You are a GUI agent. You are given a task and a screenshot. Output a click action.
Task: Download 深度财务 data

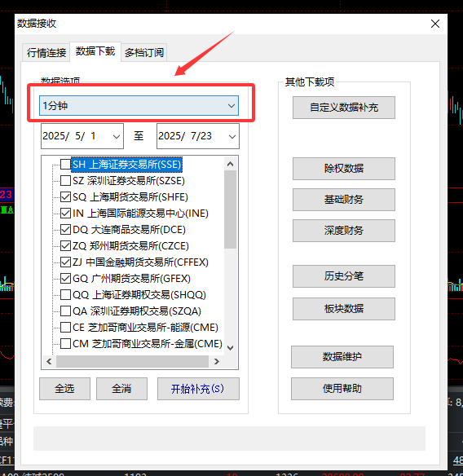click(x=344, y=231)
